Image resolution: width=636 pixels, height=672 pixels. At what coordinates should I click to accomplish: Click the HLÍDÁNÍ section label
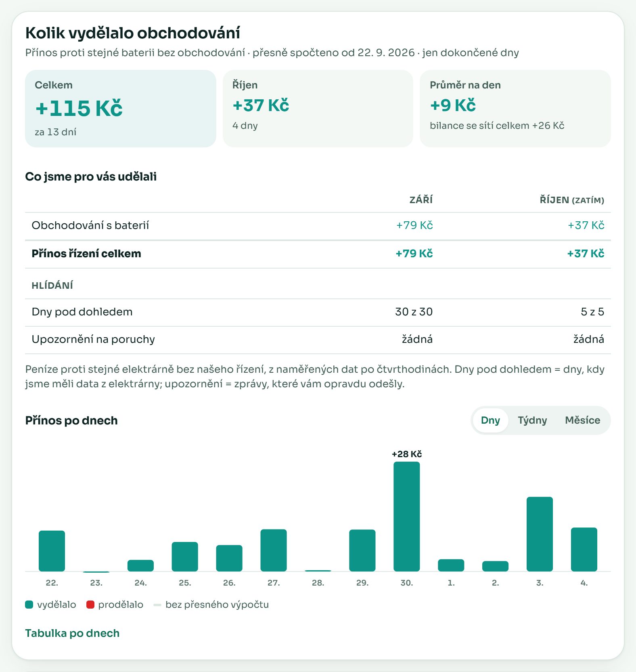[52, 286]
